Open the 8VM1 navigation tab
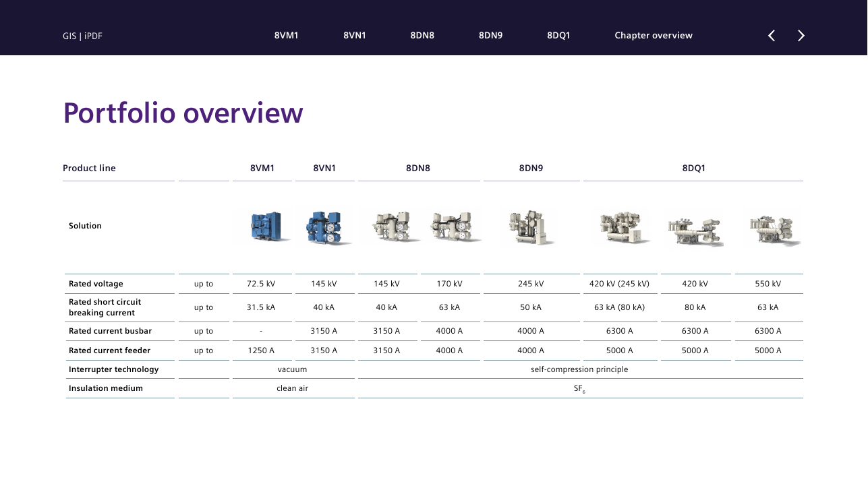Screen dimensions: 868x488 [286, 36]
